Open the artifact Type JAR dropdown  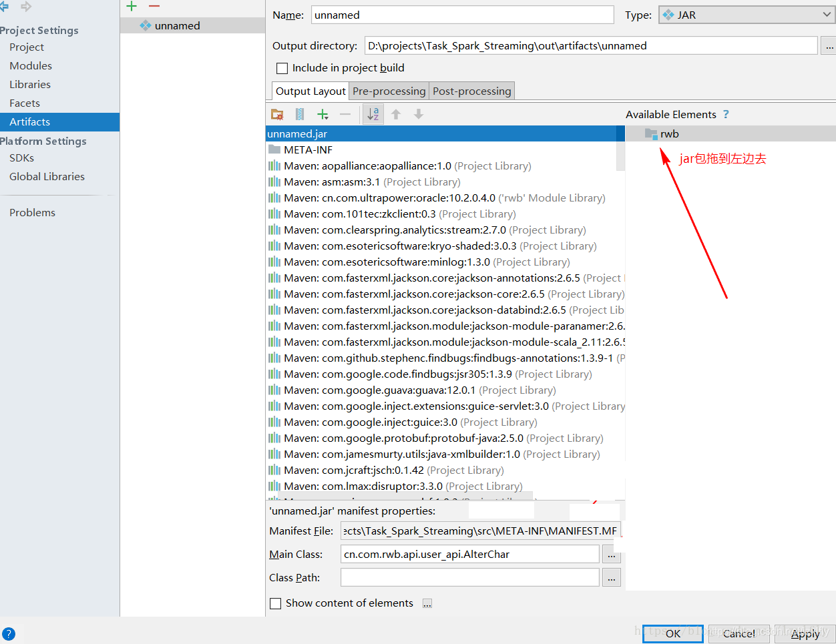click(747, 15)
